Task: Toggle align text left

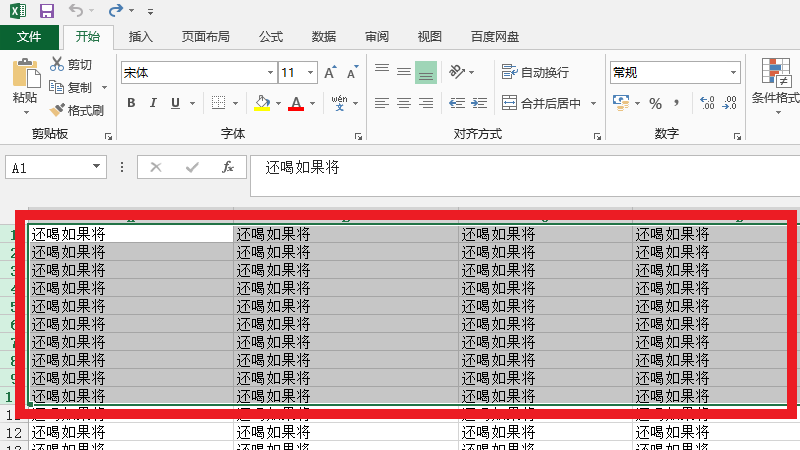Action: (382, 103)
